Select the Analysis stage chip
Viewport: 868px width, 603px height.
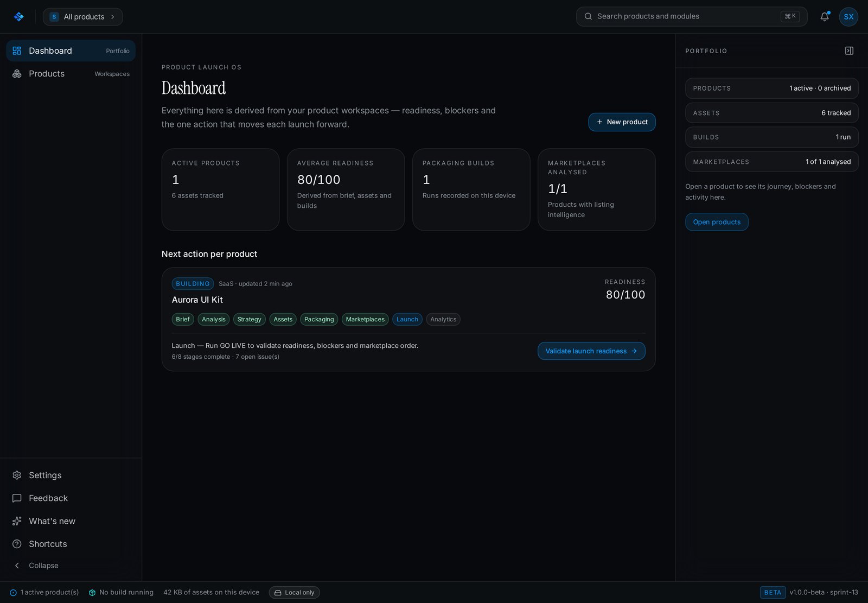(x=214, y=319)
